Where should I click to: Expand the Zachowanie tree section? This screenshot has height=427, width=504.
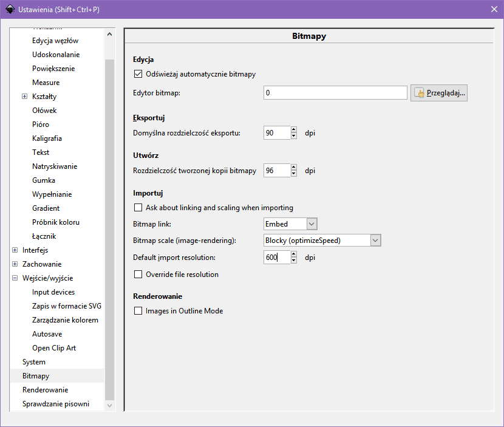[15, 264]
